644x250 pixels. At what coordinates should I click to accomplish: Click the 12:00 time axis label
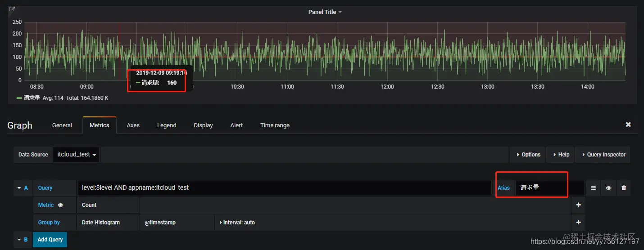point(387,87)
